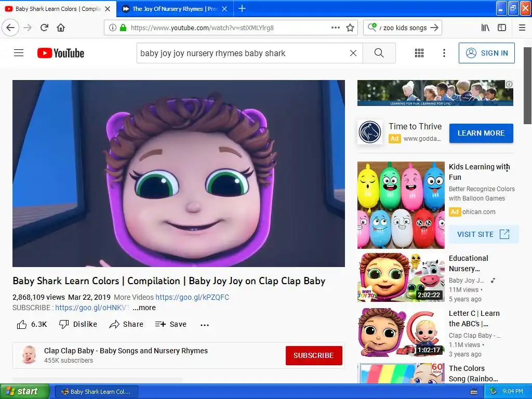Click the system tray icon beside the clock
The height and width of the screenshot is (399, 532).
point(493,391)
